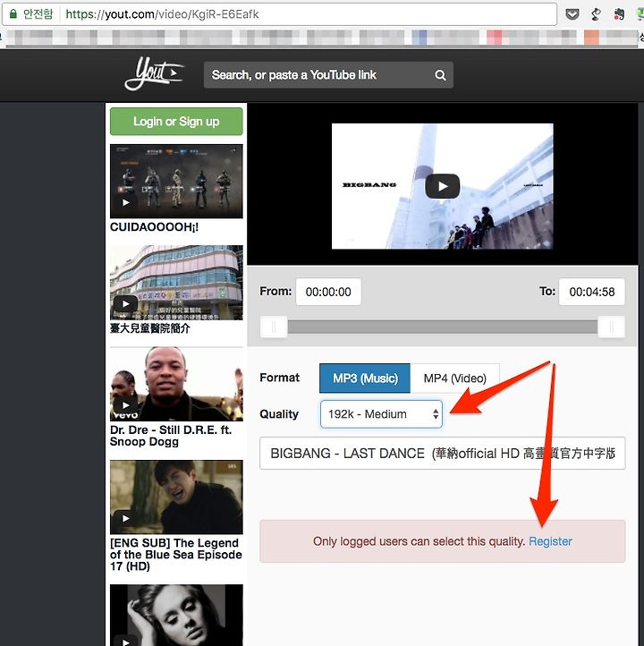Screen dimensions: 644x646
Task: Open The Legend of the Blue Sea title
Action: click(176, 555)
